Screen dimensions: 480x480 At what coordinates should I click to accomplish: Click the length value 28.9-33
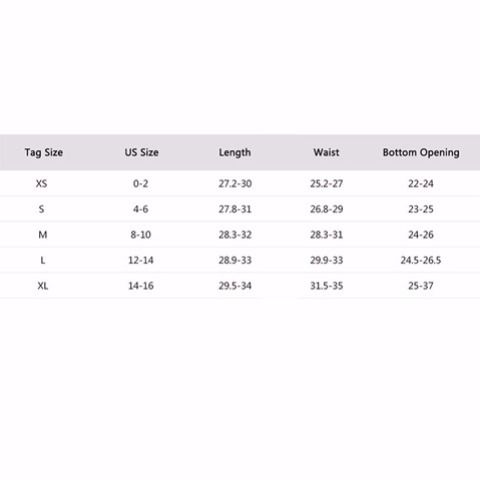coord(235,260)
